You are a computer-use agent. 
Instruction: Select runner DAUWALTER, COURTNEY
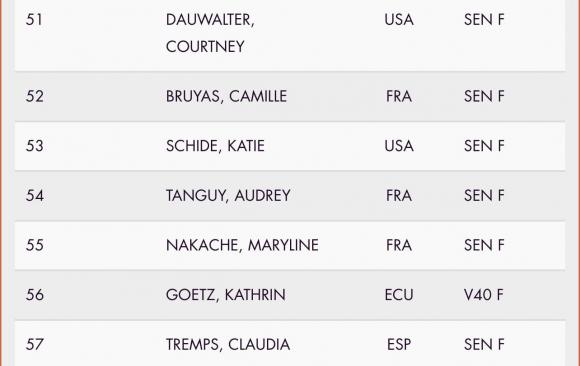[x=210, y=33]
